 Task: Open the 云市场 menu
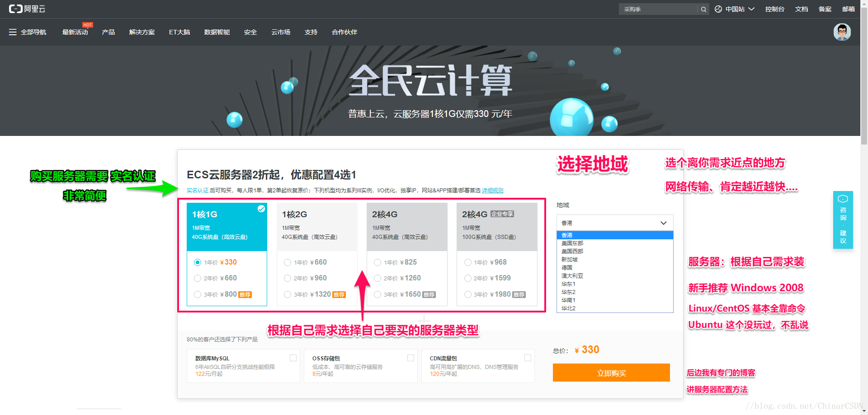281,32
